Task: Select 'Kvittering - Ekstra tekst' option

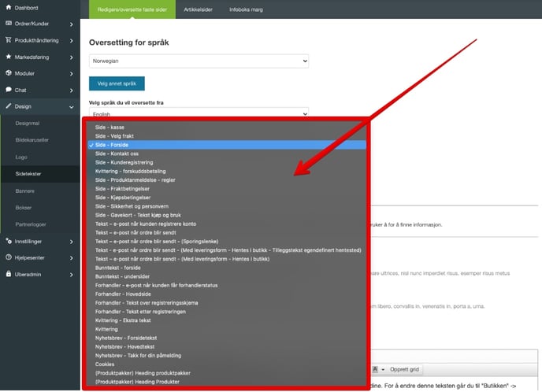Action: 227,320
